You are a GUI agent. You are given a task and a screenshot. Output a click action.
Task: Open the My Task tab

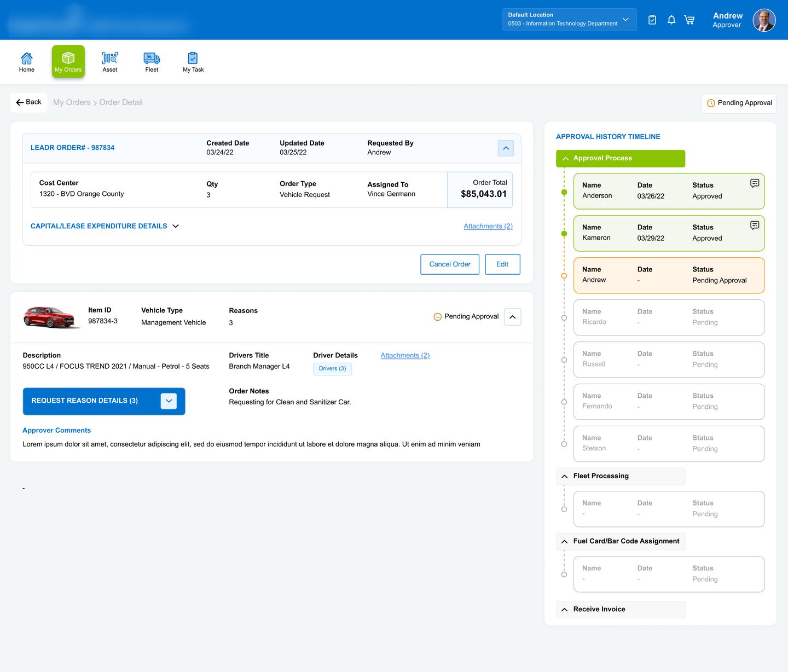coord(193,62)
